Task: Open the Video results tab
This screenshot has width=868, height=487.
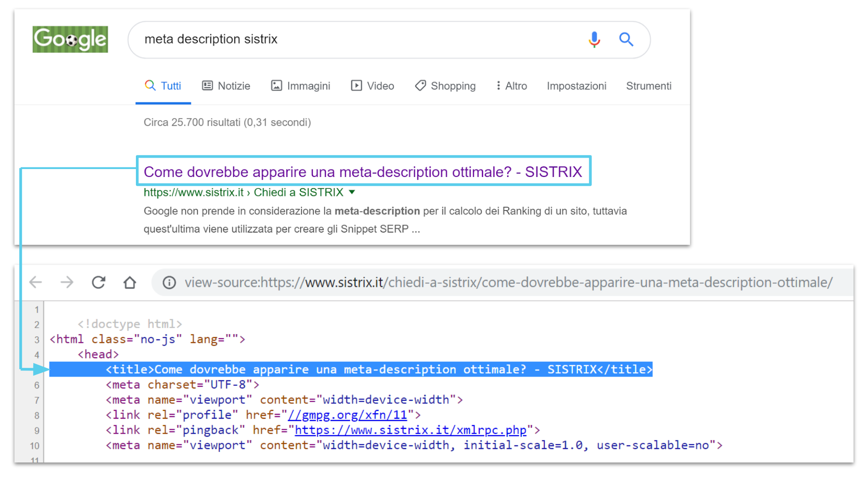Action: pos(373,86)
